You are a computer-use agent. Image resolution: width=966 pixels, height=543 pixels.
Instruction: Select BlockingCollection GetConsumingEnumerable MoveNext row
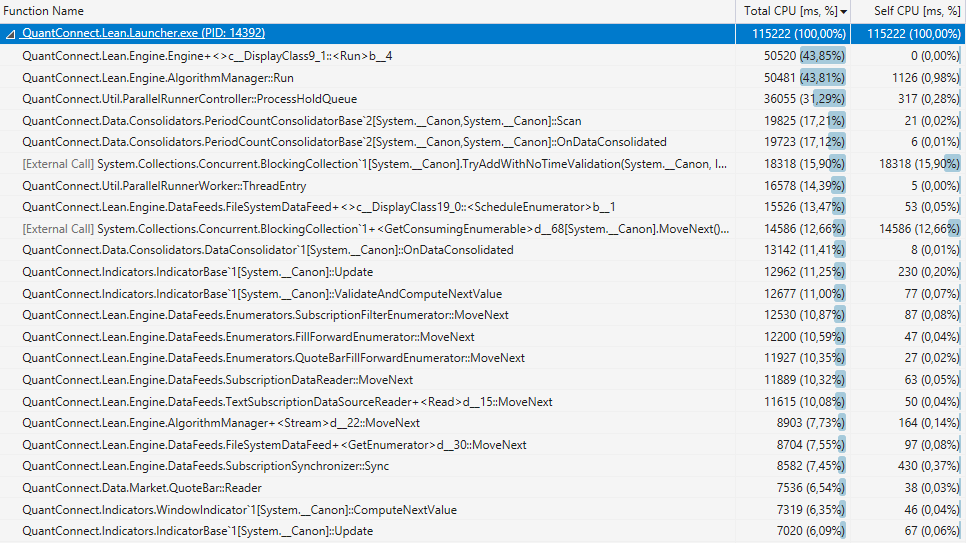click(x=483, y=229)
